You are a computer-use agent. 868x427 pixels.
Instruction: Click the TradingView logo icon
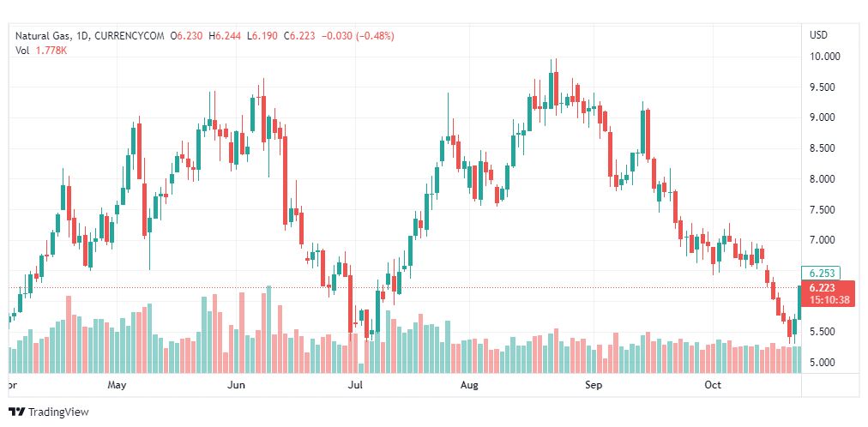point(15,412)
